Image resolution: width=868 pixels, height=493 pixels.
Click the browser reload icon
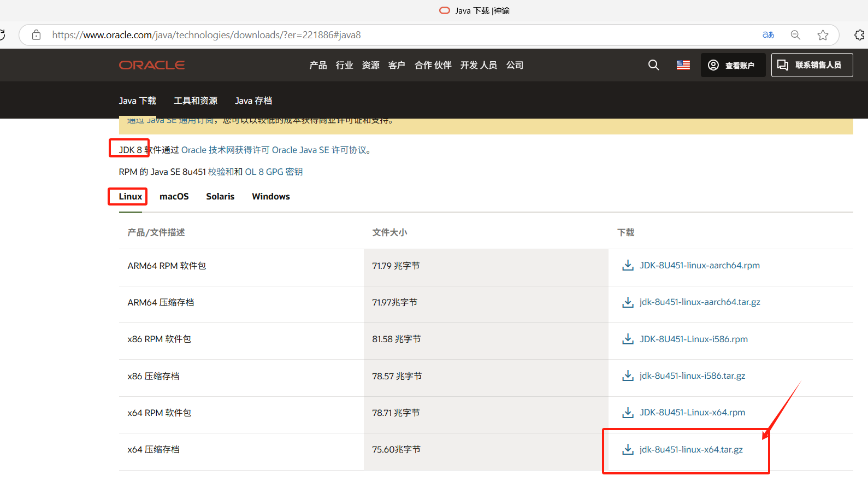[2, 35]
